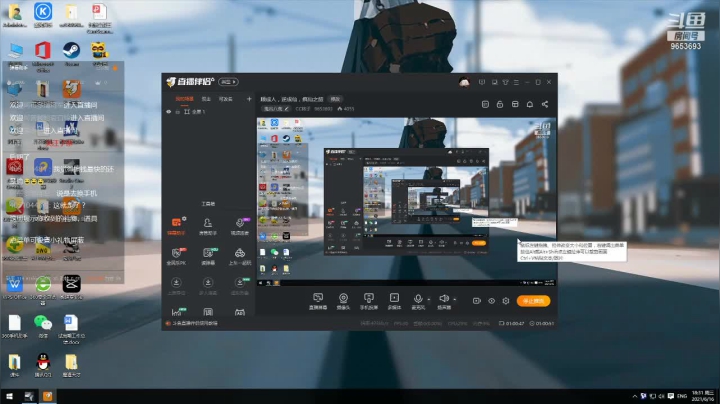Open the share icon at top right of preview
Screen dimensions: 720x404
click(x=545, y=104)
